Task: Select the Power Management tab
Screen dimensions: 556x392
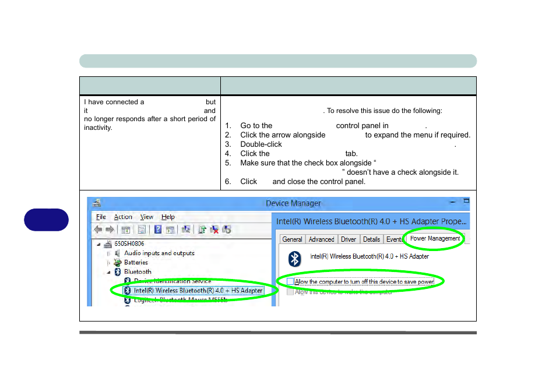Action: pyautogui.click(x=435, y=239)
